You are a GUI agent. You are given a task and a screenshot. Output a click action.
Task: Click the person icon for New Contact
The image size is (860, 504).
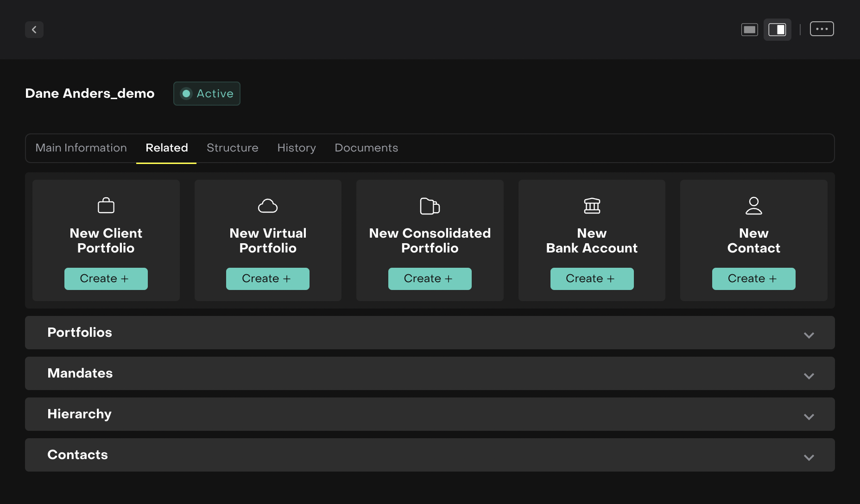pos(753,206)
